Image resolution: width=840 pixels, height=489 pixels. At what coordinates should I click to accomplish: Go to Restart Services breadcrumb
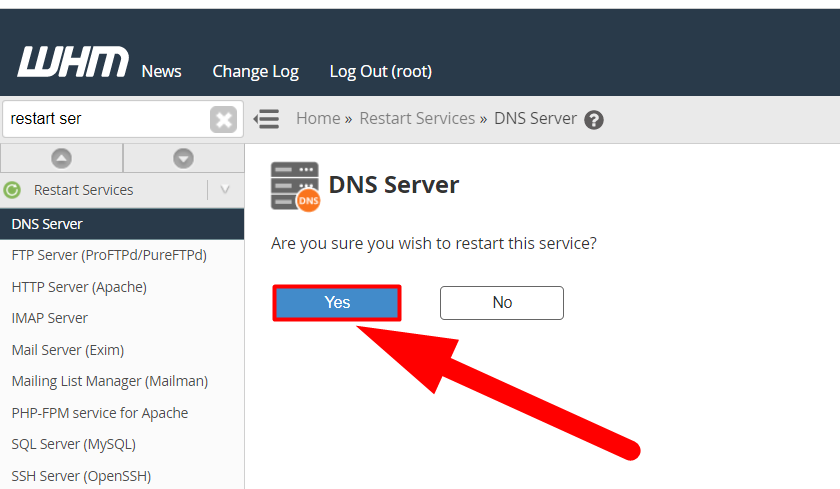coord(417,118)
